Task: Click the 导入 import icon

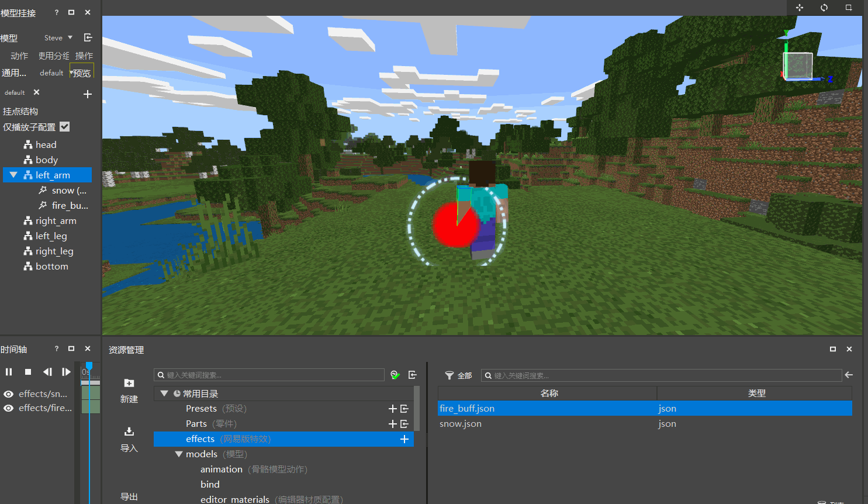Action: click(x=129, y=431)
